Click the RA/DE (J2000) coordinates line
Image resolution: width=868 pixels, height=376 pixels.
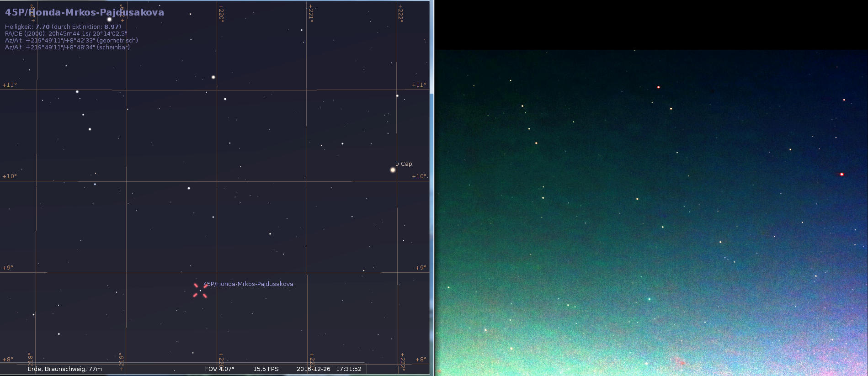(66, 34)
